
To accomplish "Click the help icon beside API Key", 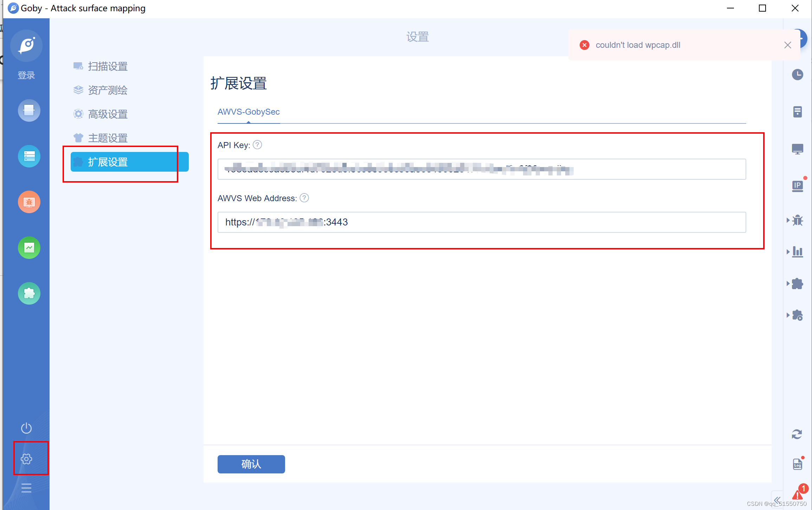I will (257, 145).
